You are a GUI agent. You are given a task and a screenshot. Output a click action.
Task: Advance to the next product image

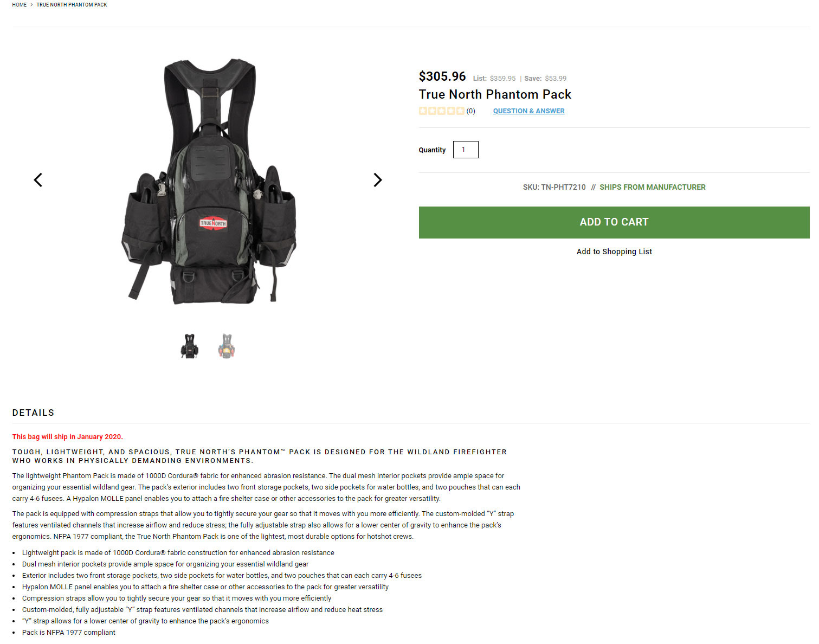tap(378, 180)
